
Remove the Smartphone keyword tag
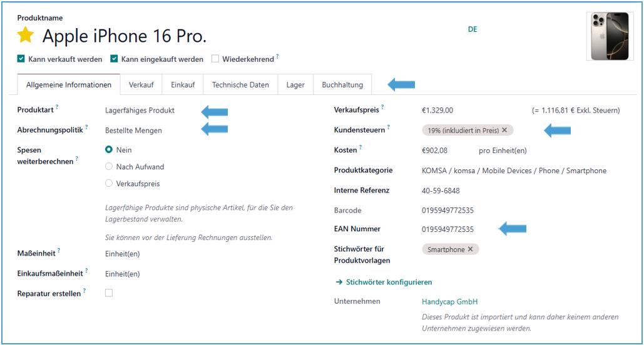point(471,249)
